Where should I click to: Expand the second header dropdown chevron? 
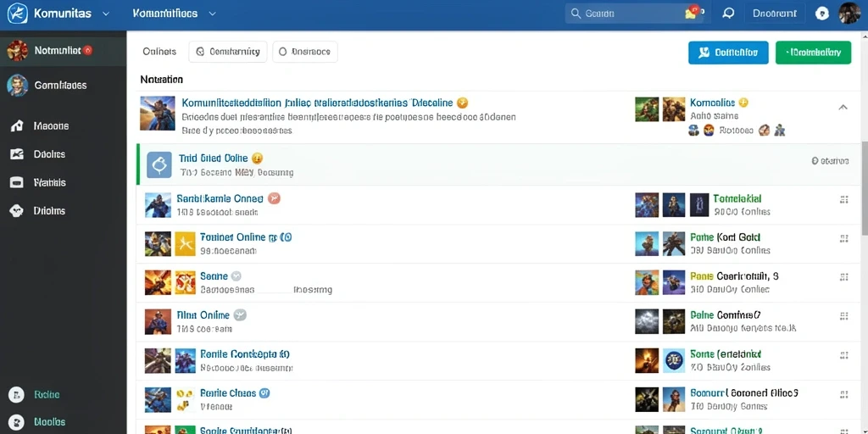pos(212,14)
